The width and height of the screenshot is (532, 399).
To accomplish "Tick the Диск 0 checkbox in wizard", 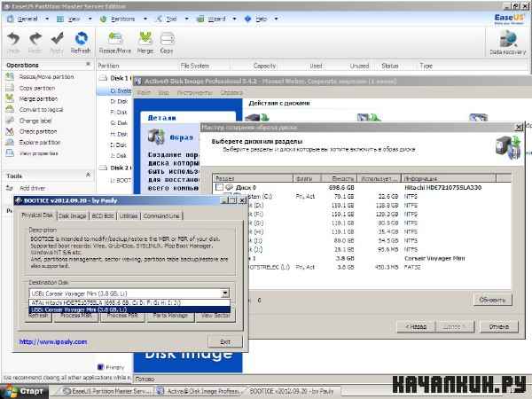I will pyautogui.click(x=219, y=187).
